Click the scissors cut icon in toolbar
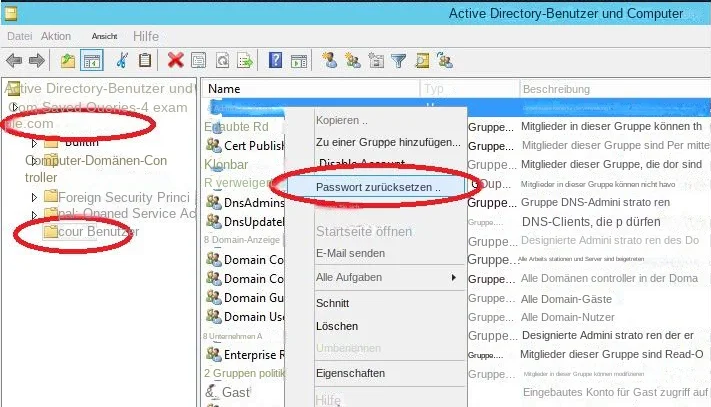The image size is (711, 407). tap(122, 60)
